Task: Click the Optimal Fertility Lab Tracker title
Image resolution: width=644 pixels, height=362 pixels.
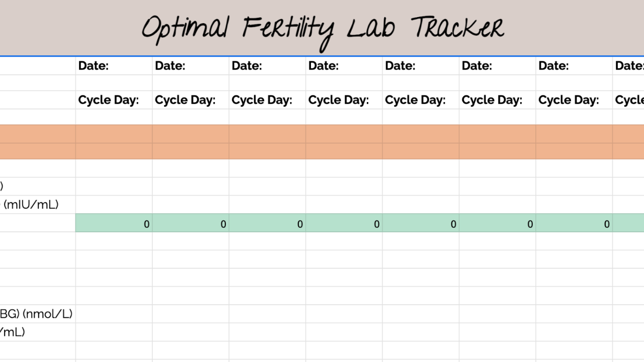Action: [322, 28]
